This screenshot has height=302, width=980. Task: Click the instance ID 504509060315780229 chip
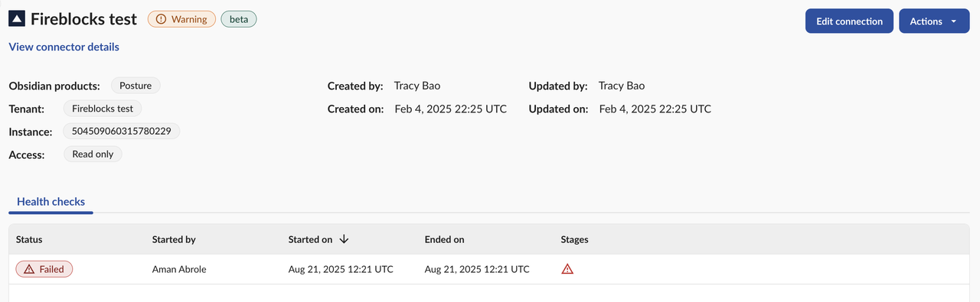pyautogui.click(x=121, y=132)
